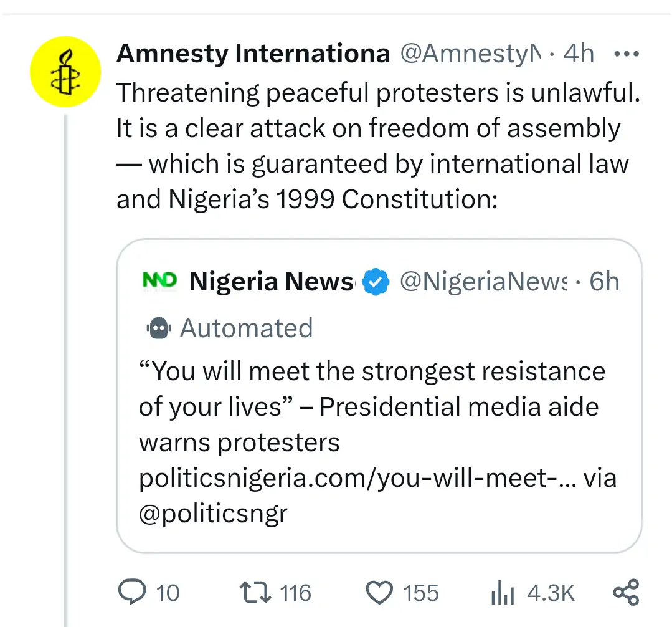Click the Nigeria News logo icon
Screen dimensions: 672x627
pyautogui.click(x=159, y=281)
